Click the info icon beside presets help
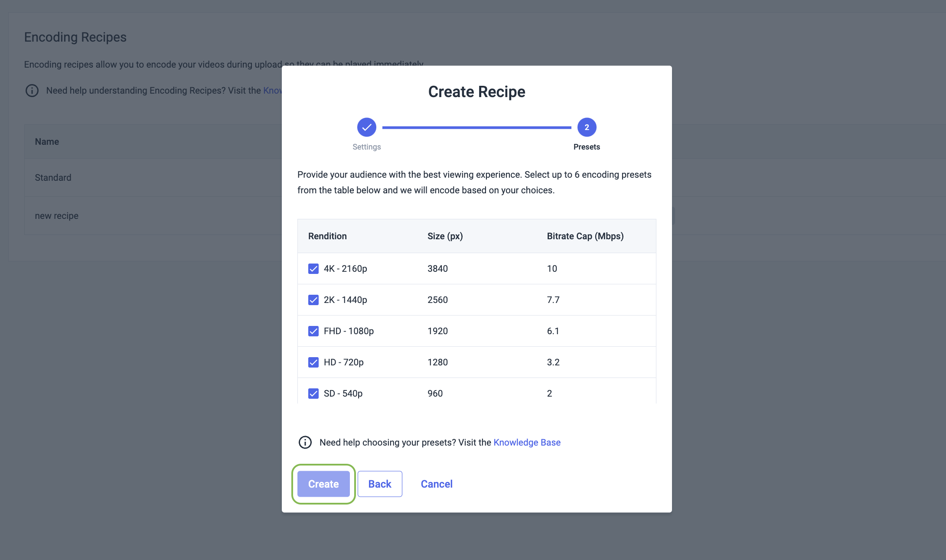Screen dimensions: 946x560 (305, 442)
